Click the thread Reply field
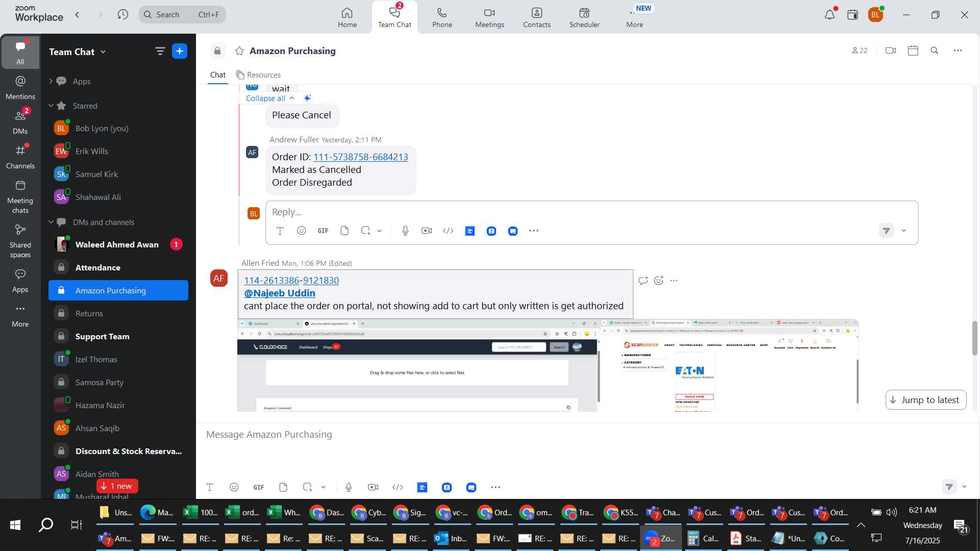The image size is (980, 551). pos(592,212)
